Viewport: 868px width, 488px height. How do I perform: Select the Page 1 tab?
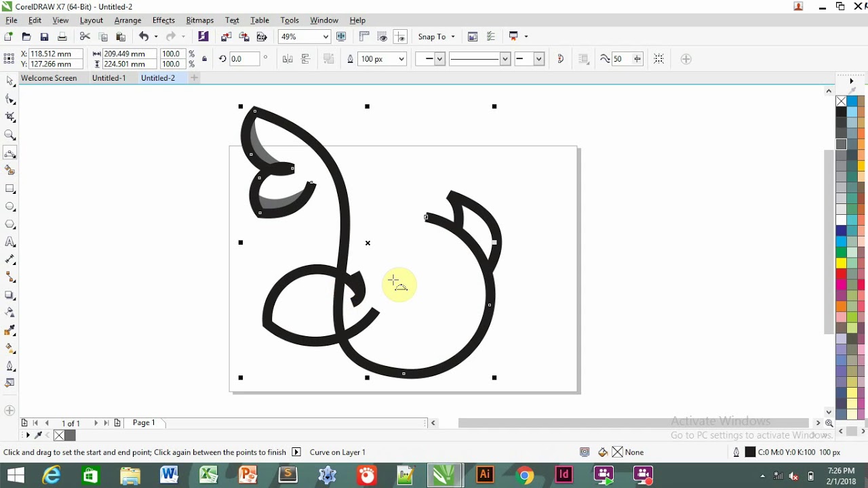144,423
